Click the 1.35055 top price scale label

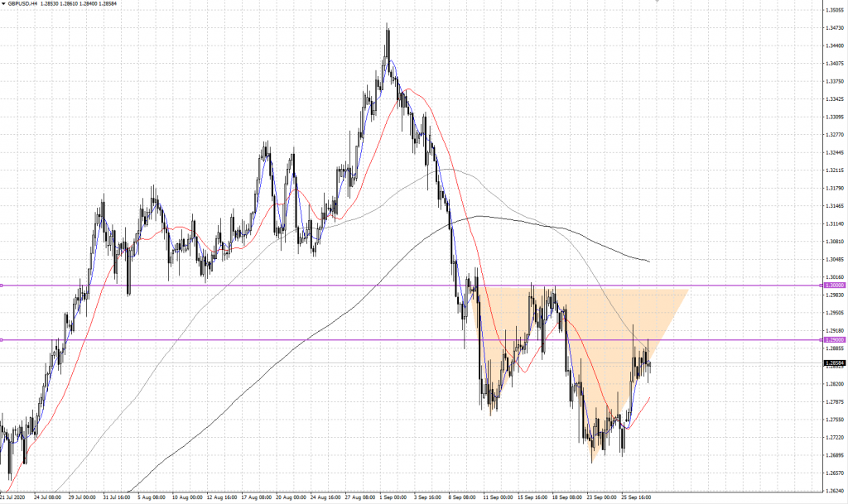(834, 11)
